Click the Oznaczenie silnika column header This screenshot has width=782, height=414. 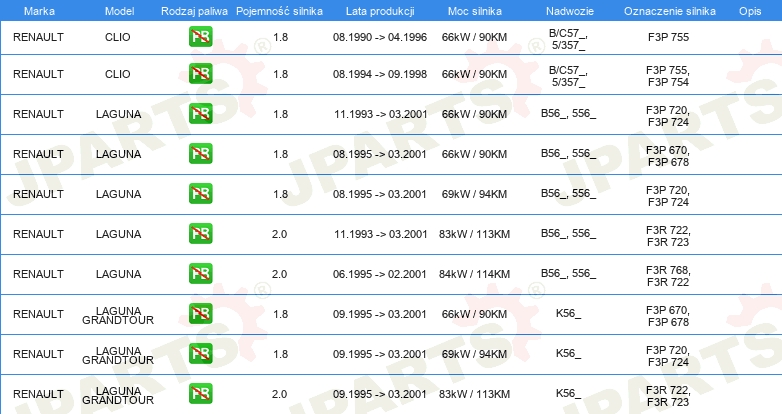tap(669, 11)
